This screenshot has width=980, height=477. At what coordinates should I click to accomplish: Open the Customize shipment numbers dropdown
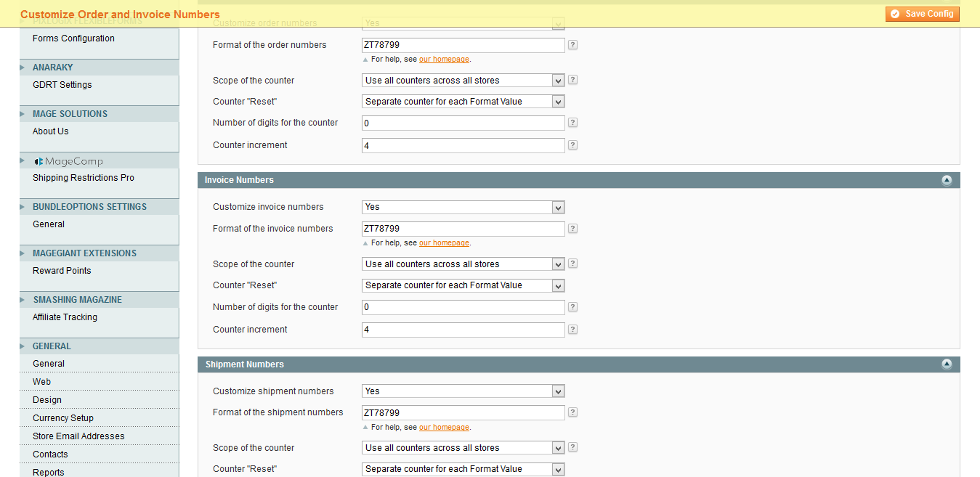[463, 391]
